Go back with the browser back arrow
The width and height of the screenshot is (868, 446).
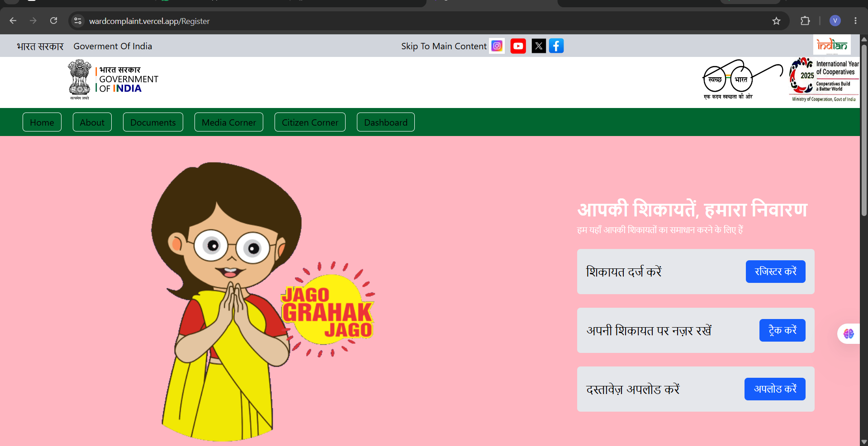[13, 21]
